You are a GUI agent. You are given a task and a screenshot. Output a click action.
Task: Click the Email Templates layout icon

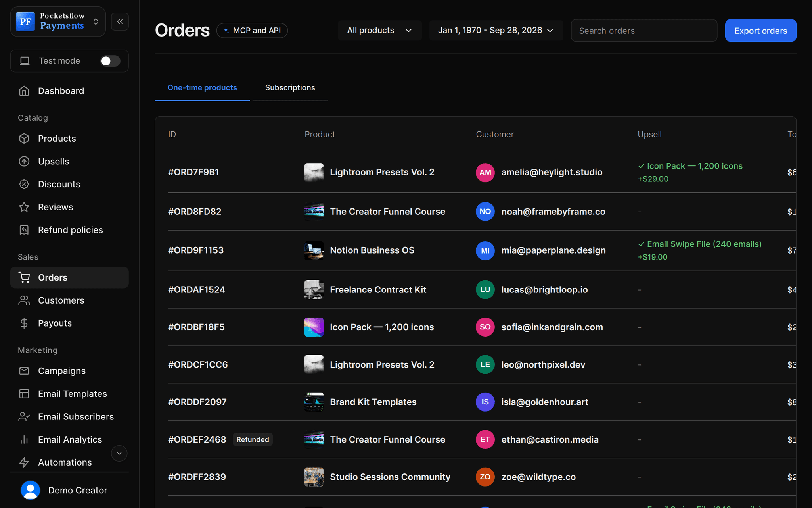coord(24,394)
